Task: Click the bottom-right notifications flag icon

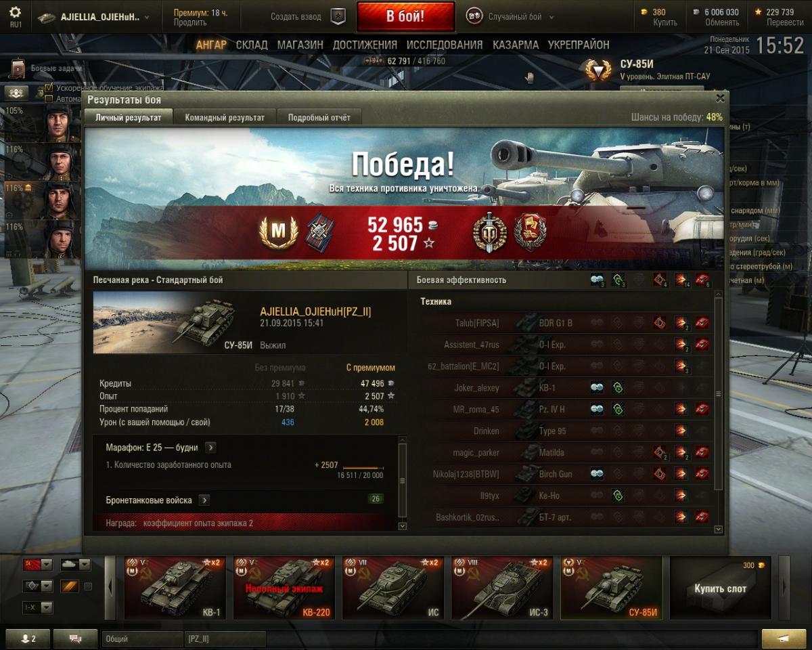Action: 784,638
